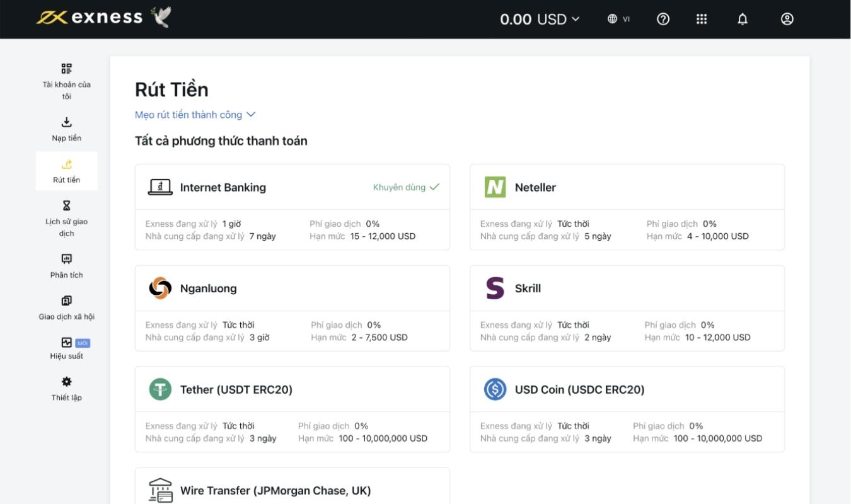Click the hourglass history icon
Screen dimensions: 851x504
[66, 206]
